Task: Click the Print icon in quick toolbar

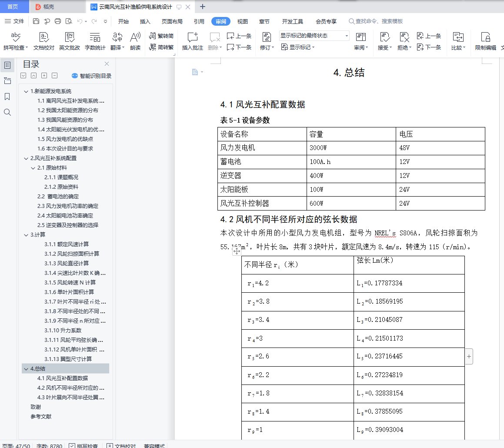Action: pyautogui.click(x=58, y=21)
